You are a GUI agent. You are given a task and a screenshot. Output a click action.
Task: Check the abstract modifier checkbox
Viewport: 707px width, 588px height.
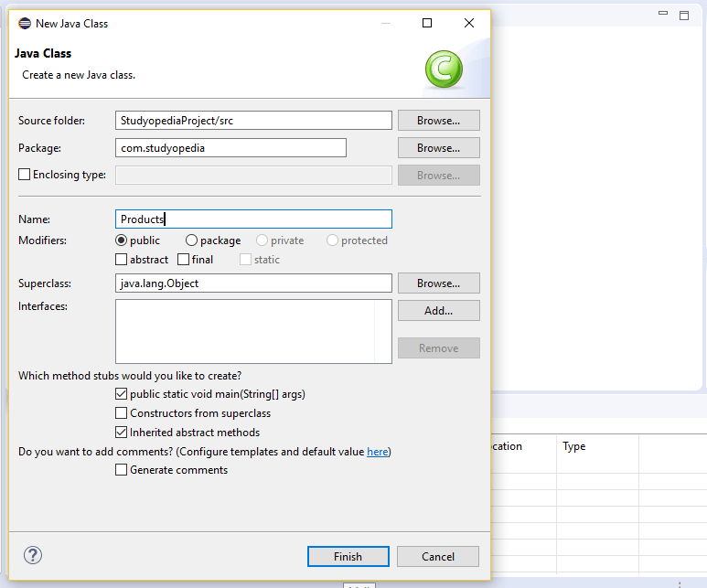pos(121,260)
